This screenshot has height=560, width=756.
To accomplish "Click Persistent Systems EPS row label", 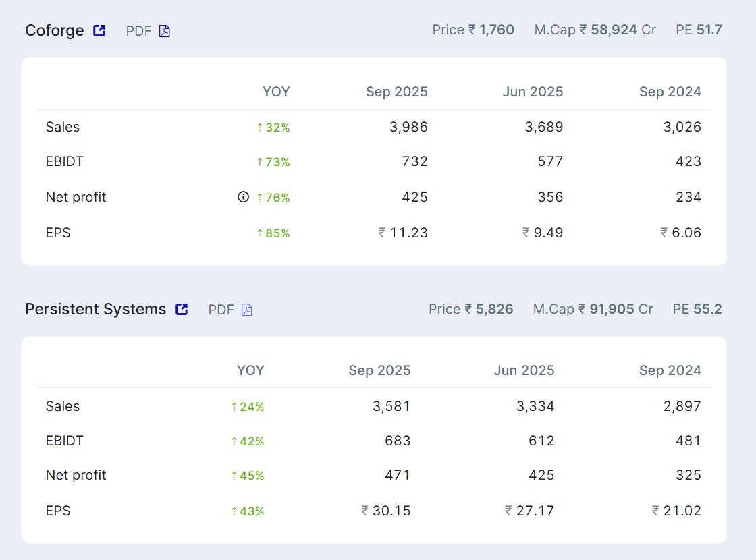I will click(x=58, y=511).
